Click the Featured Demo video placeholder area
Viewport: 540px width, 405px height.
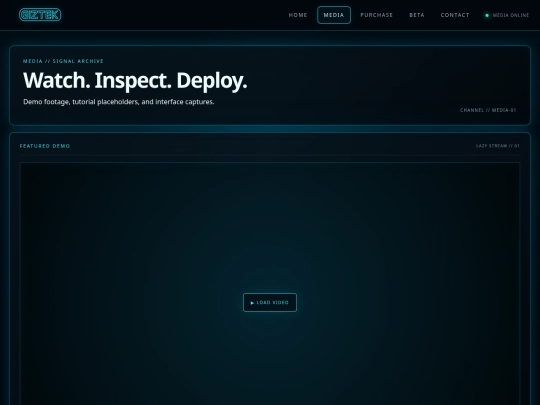pos(270,284)
